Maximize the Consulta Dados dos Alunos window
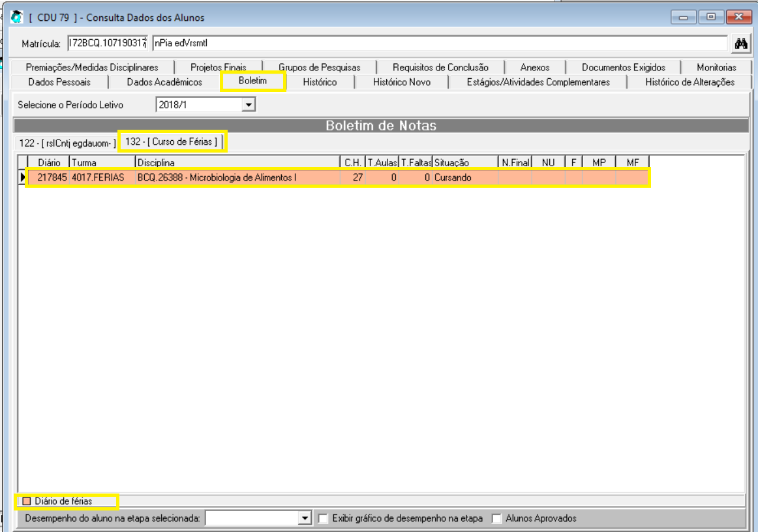The height and width of the screenshot is (532, 758). pyautogui.click(x=711, y=18)
